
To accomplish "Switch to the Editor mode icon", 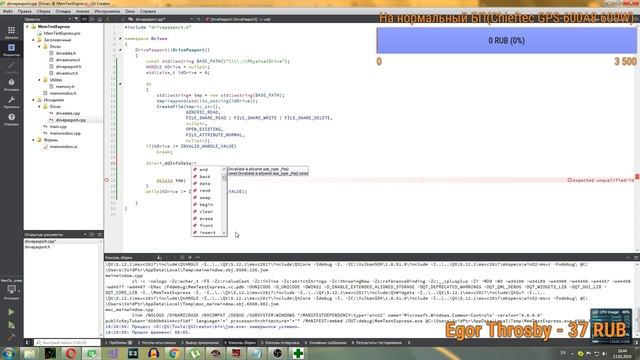I will tap(11, 49).
